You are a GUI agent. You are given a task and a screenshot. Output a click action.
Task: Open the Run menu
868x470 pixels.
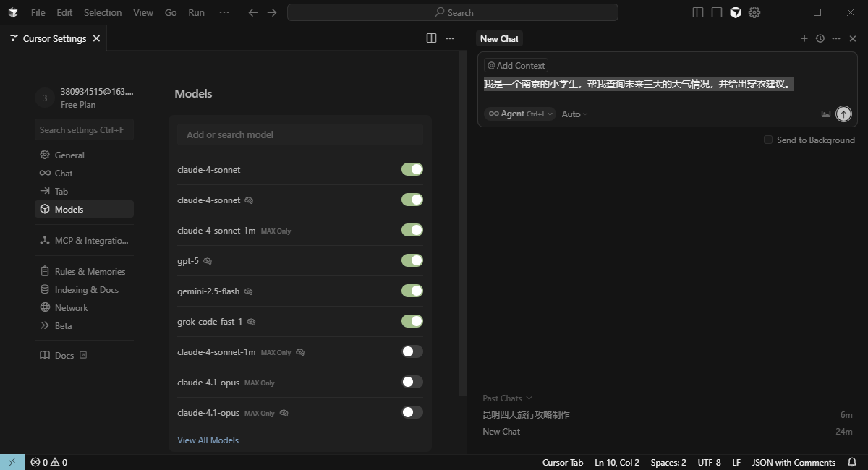[x=196, y=12]
